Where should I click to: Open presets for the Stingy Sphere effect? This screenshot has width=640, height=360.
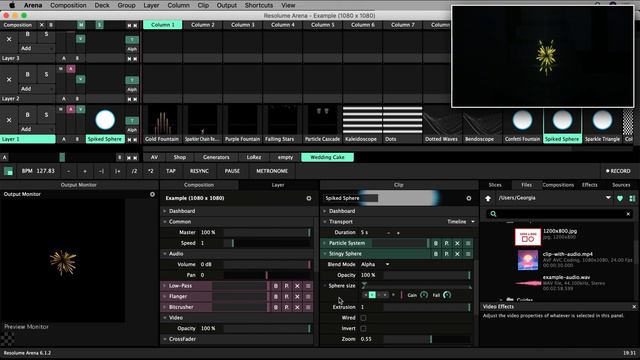pyautogui.click(x=447, y=254)
